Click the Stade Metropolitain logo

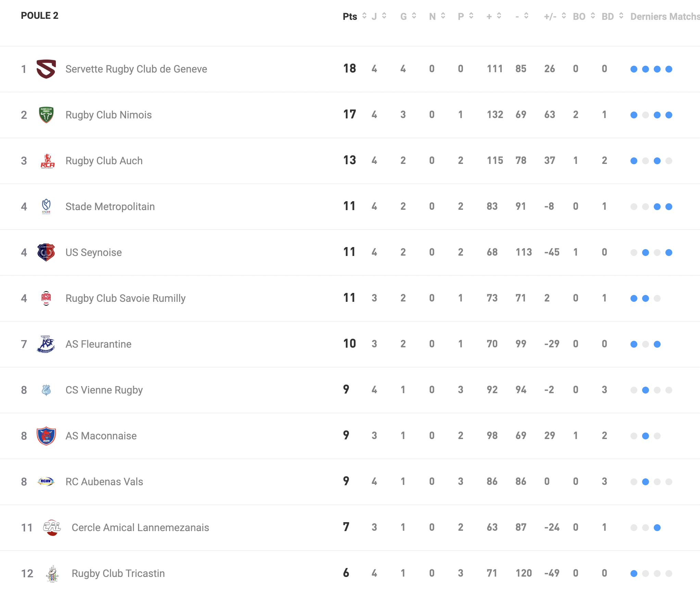tap(46, 206)
